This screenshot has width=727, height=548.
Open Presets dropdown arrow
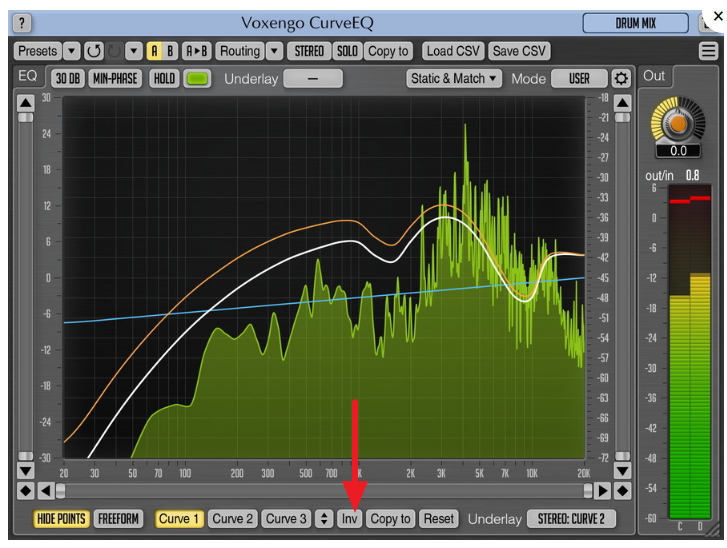(x=71, y=51)
